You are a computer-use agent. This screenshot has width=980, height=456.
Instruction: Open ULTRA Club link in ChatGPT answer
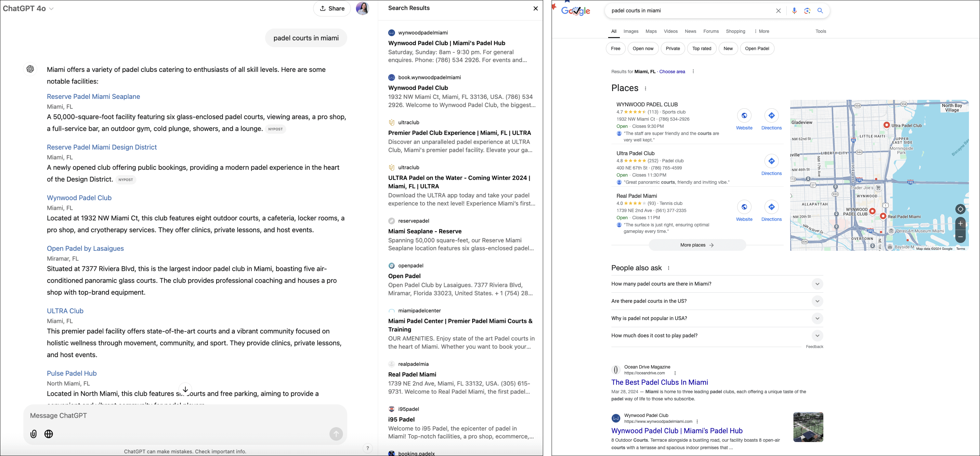point(65,311)
